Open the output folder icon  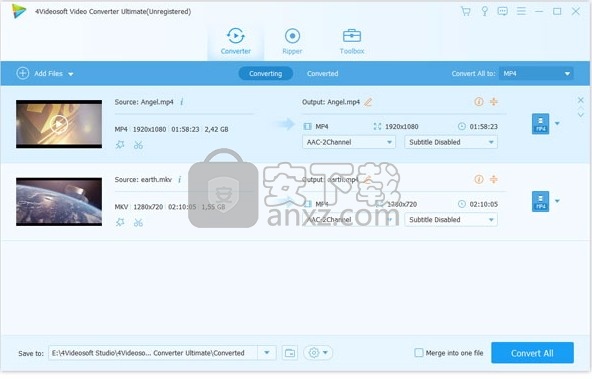click(290, 353)
